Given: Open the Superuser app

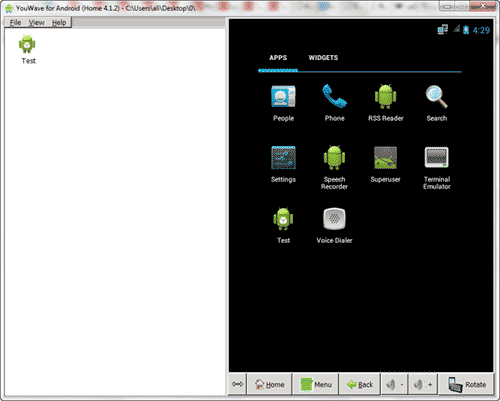Looking at the screenshot, I should tap(385, 164).
